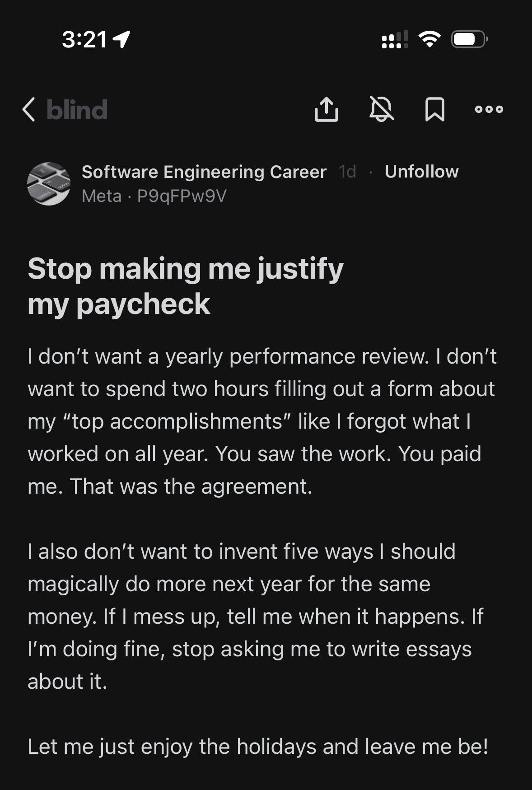Tap the Meta company label
Viewport: 532px width, 790px height.
[102, 196]
